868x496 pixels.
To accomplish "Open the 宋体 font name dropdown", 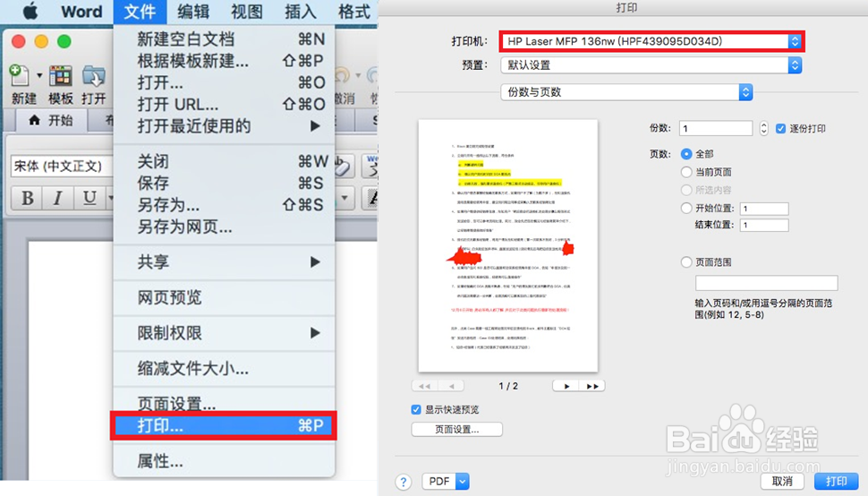I will (61, 166).
